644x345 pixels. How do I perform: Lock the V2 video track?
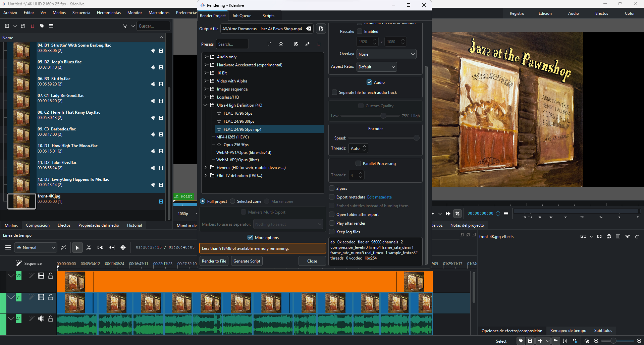tap(51, 276)
